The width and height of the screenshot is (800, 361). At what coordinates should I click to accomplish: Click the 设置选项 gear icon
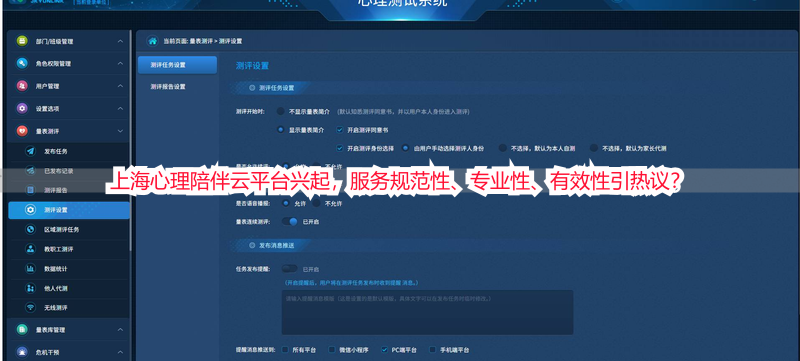click(x=22, y=108)
